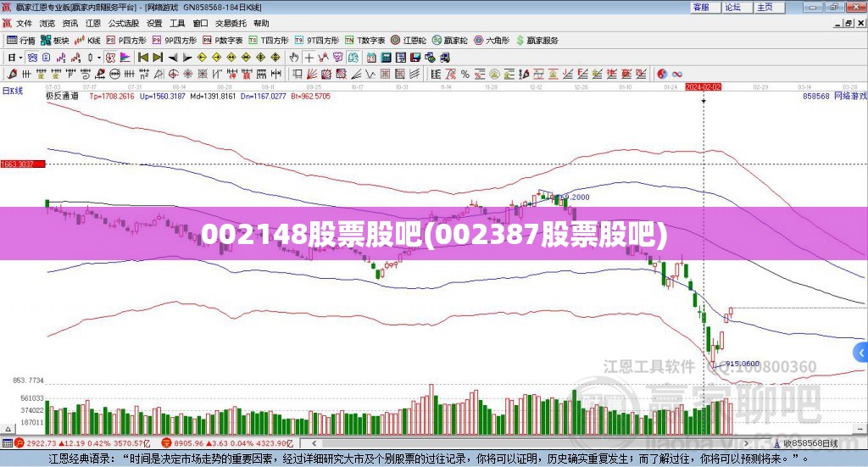Click the percent sign tool

click(x=465, y=74)
